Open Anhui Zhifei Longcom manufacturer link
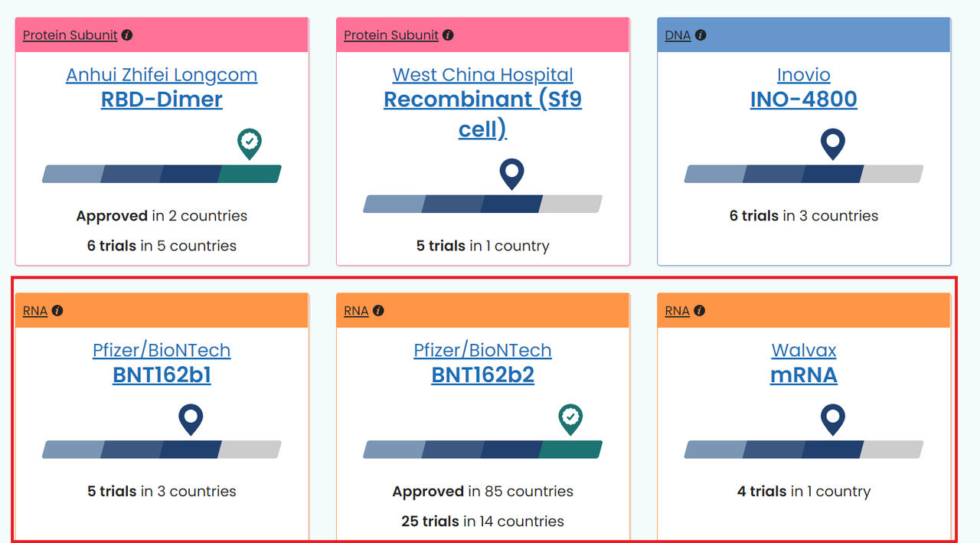 (x=162, y=75)
